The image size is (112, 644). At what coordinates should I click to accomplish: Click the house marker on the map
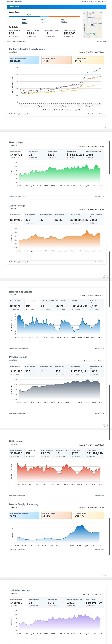[93, 24]
